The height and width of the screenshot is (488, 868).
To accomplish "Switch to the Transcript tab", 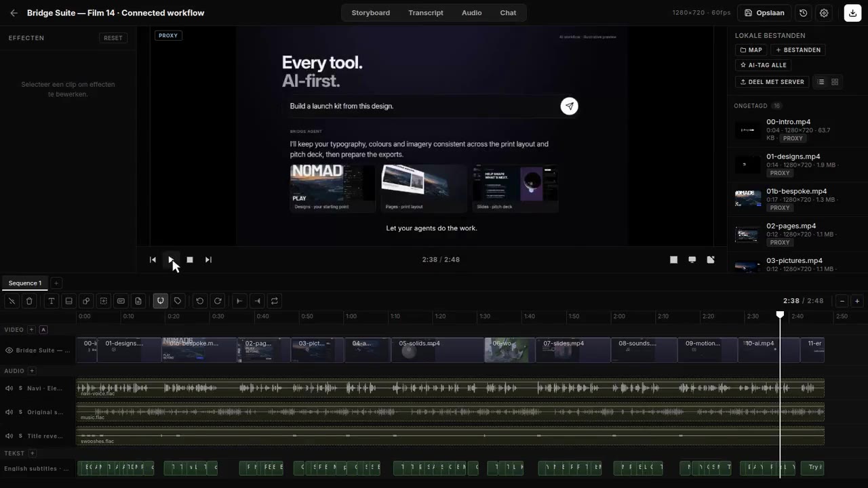I will coord(426,13).
